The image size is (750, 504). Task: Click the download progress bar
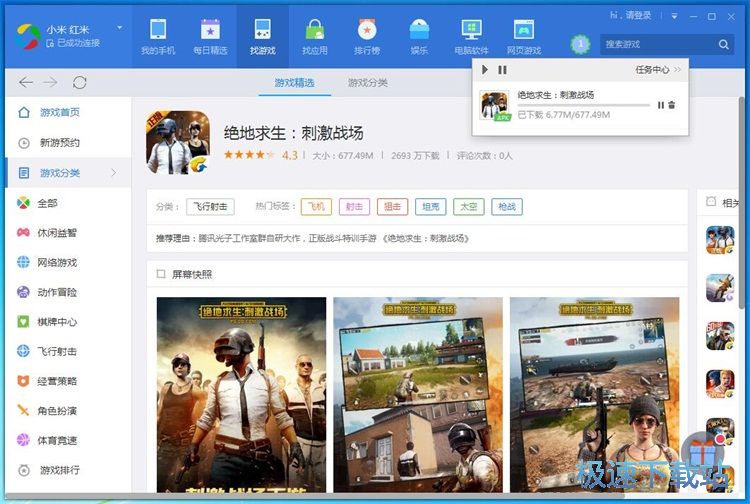tap(584, 105)
